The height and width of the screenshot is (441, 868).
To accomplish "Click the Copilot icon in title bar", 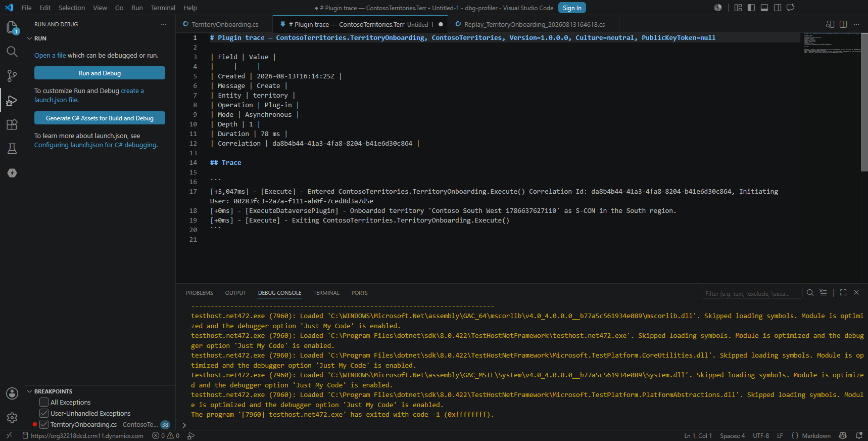I will pyautogui.click(x=718, y=8).
